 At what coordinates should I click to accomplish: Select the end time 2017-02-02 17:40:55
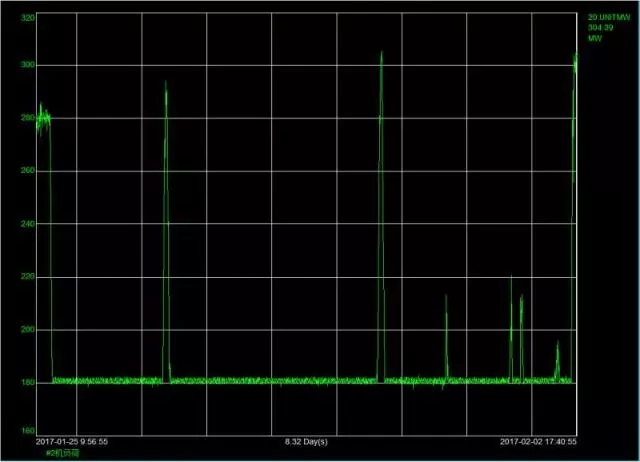(540, 441)
